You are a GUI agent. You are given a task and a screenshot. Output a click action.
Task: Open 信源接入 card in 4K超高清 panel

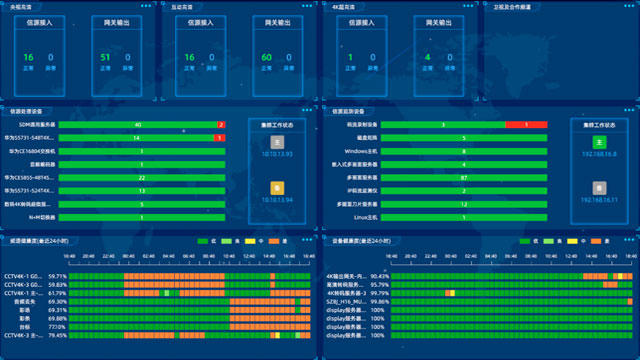coord(362,56)
